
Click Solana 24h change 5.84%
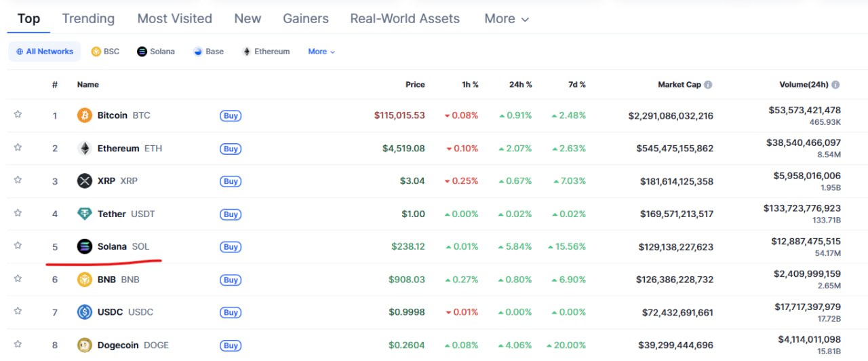pyautogui.click(x=515, y=247)
